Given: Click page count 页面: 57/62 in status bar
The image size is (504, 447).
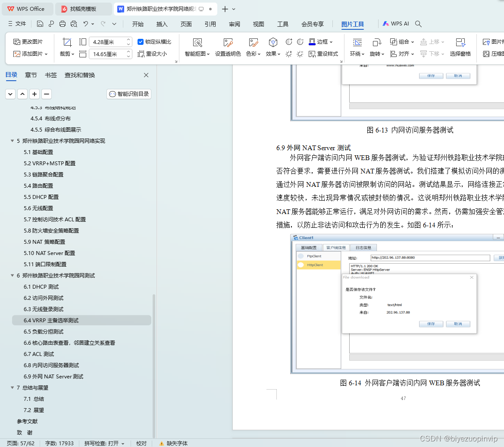Looking at the screenshot, I should [x=21, y=443].
